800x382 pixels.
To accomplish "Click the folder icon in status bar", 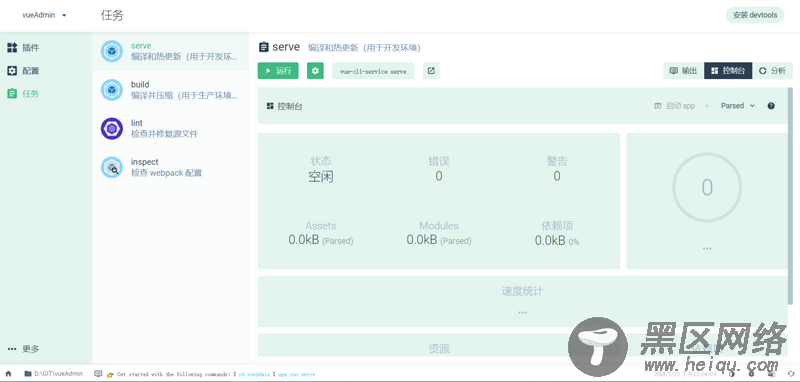I will (28, 373).
